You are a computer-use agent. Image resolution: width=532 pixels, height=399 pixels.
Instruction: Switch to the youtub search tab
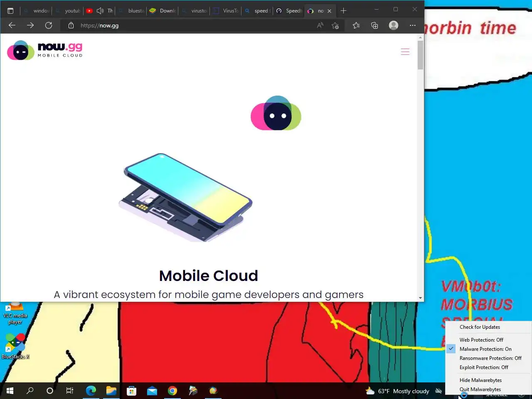tap(68, 11)
